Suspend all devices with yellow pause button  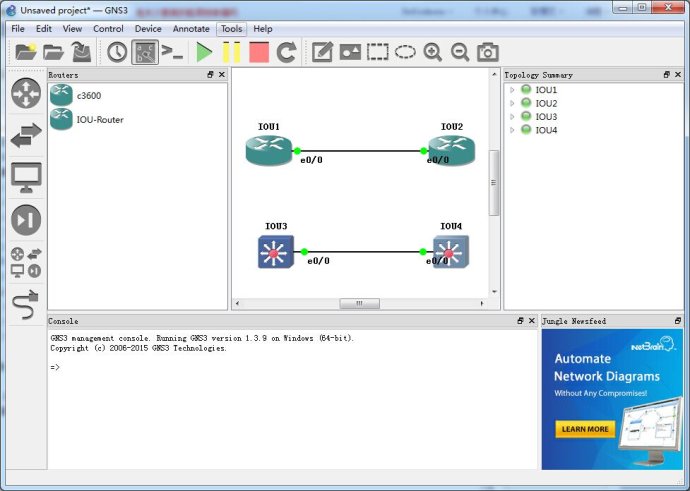pyautogui.click(x=231, y=52)
